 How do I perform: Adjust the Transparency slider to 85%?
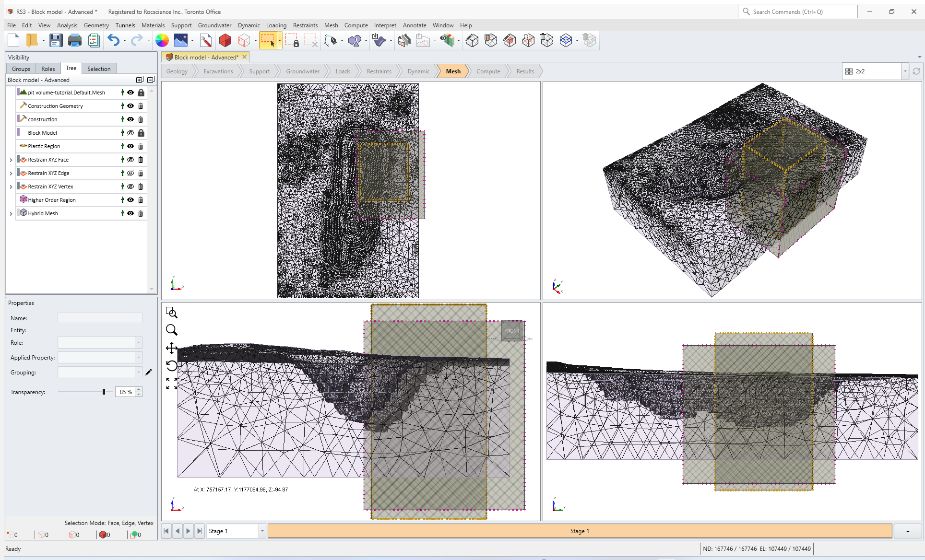click(103, 392)
